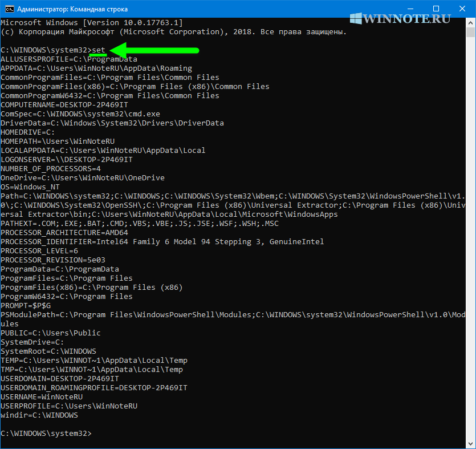Click the 'ProgramFiles(x86)' line
The width and height of the screenshot is (476, 449).
pos(92,288)
